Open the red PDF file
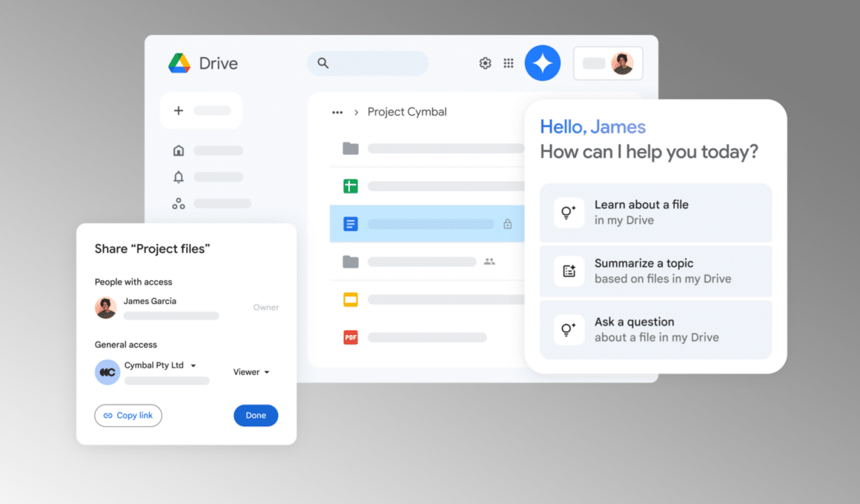Image resolution: width=860 pixels, height=504 pixels. pos(351,337)
